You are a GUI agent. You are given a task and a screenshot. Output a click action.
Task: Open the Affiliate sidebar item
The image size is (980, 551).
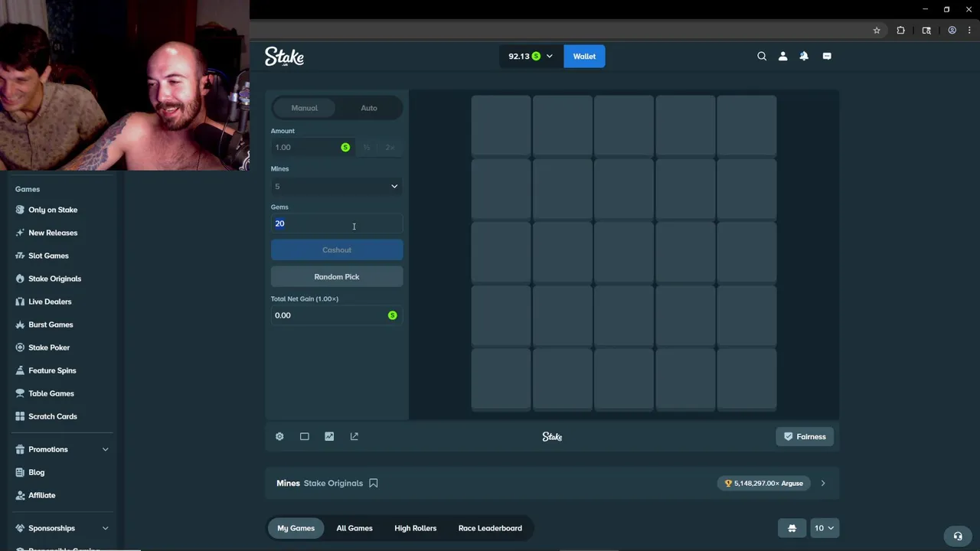[42, 495]
